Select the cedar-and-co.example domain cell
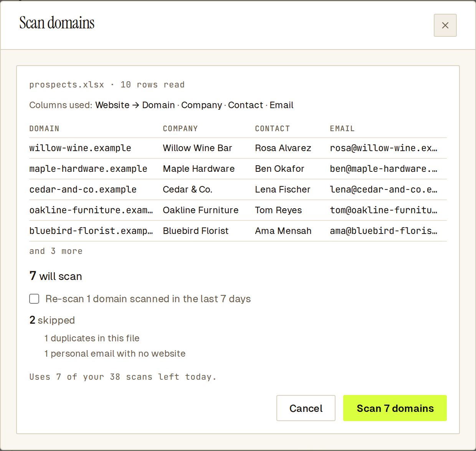The image size is (476, 451). [83, 189]
